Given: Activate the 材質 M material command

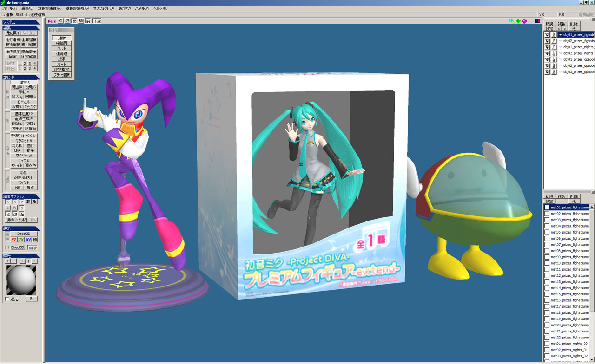Looking at the screenshot, I should click(31, 129).
